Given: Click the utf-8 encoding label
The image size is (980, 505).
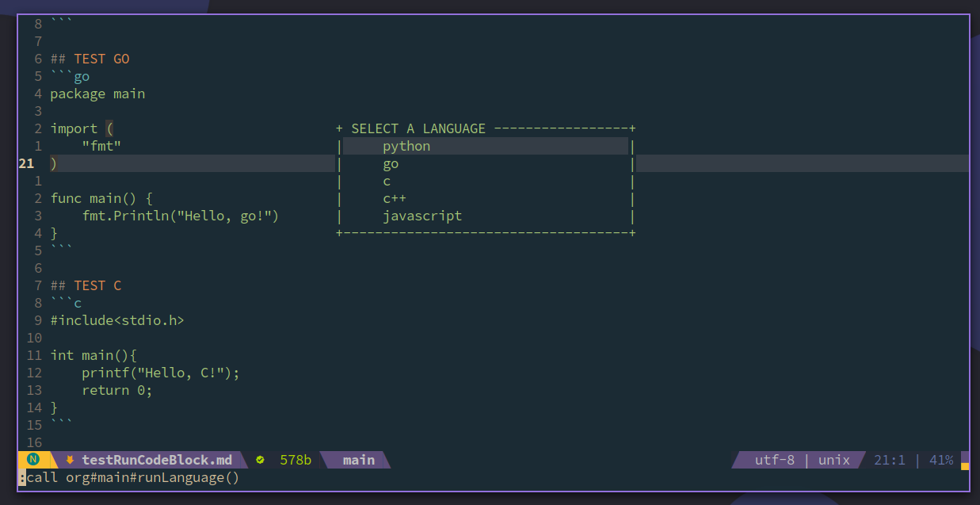Looking at the screenshot, I should [775, 460].
